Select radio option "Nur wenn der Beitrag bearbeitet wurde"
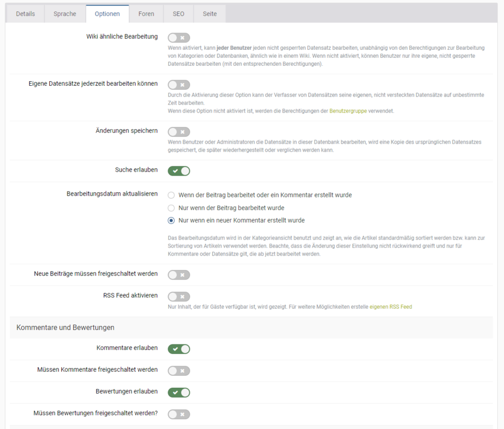The width and height of the screenshot is (504, 429). coord(170,208)
